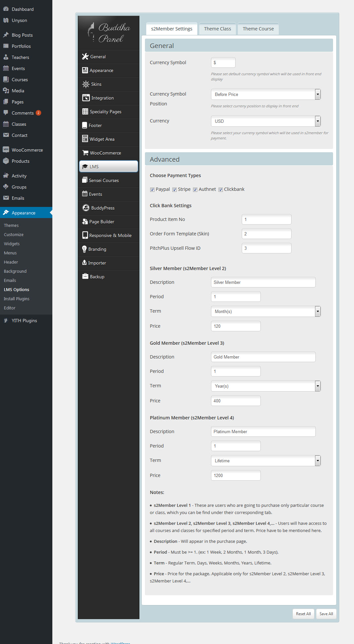The width and height of the screenshot is (354, 644).
Task: Click the Save All button
Action: [x=326, y=614]
